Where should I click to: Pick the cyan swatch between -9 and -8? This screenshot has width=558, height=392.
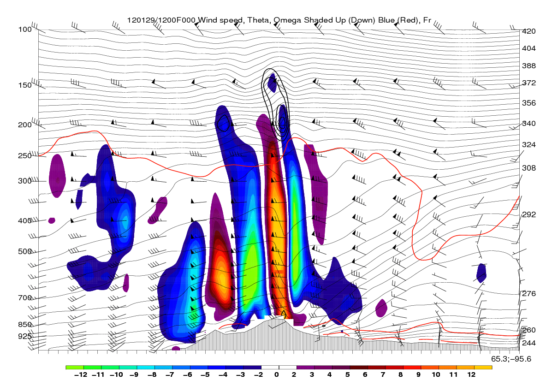click(x=146, y=368)
